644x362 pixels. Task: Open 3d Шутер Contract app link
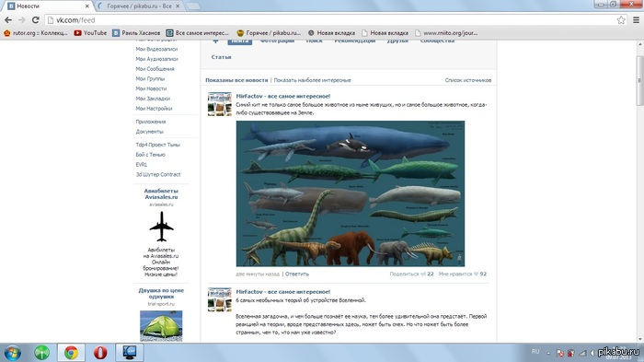click(158, 174)
